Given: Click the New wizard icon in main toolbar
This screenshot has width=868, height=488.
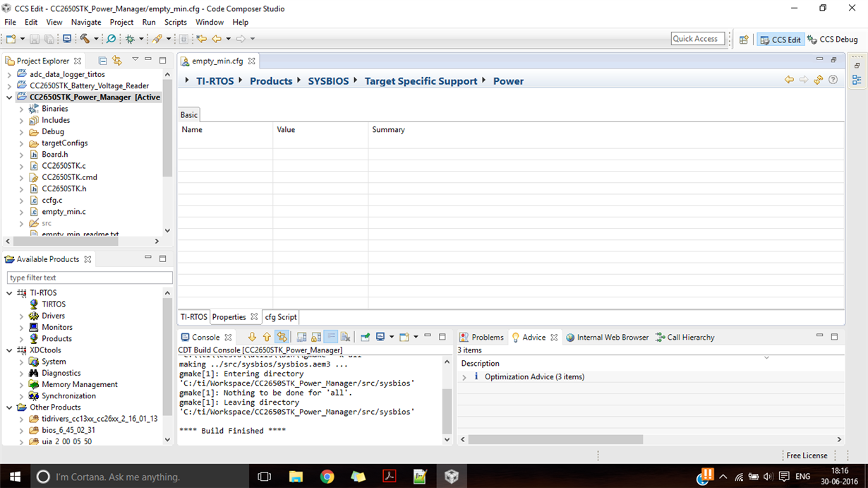Looking at the screenshot, I should pyautogui.click(x=11, y=39).
